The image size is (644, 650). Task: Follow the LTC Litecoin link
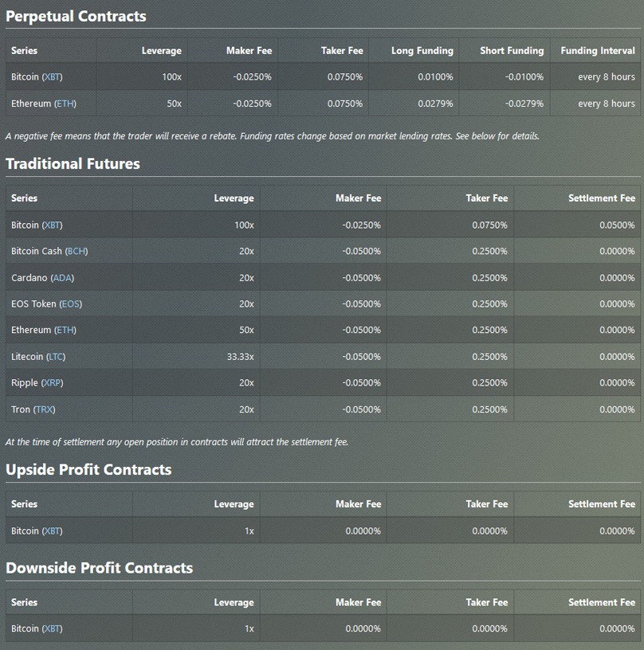56,357
